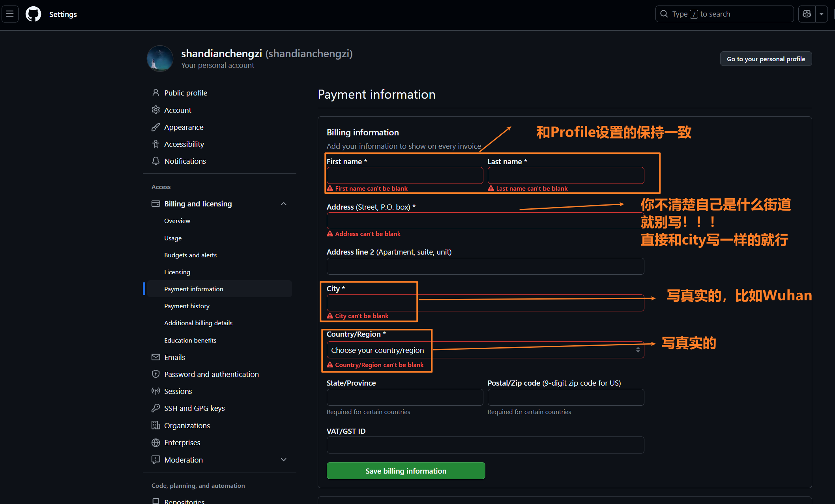Collapse the Billing and licensing section chevron

pyautogui.click(x=283, y=204)
